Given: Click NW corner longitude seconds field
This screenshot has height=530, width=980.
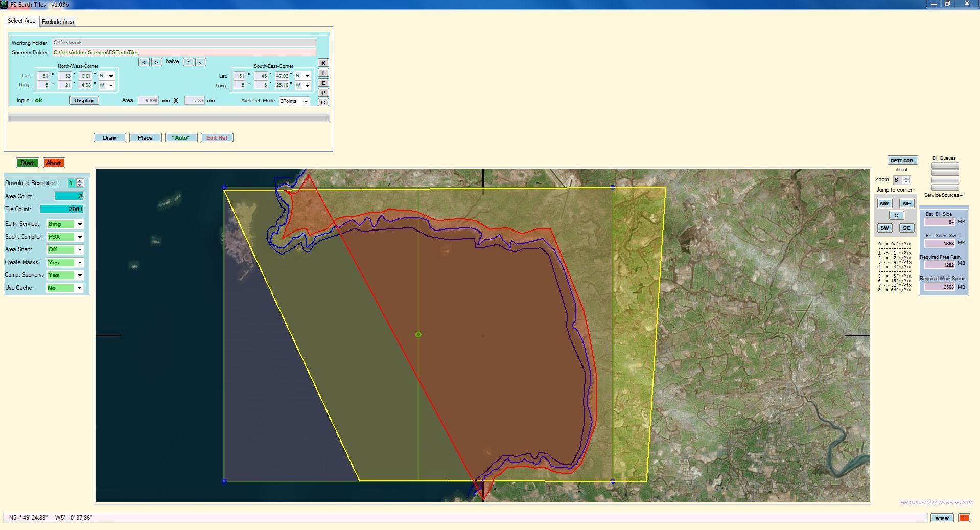Looking at the screenshot, I should point(86,85).
